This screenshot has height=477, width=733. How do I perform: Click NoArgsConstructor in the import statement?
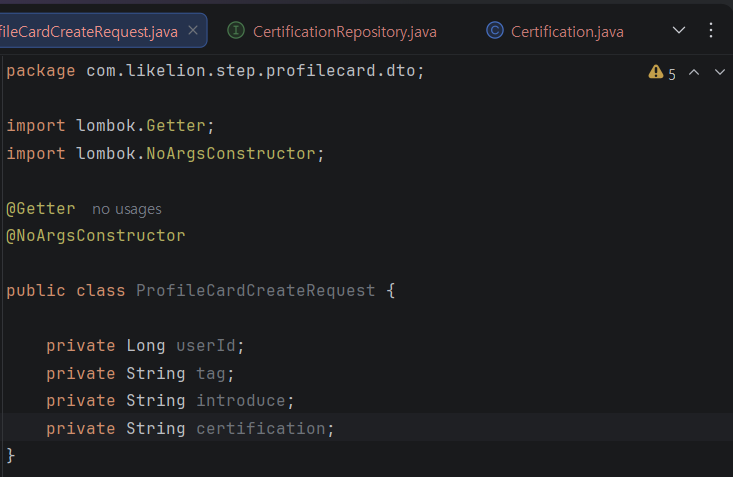231,153
